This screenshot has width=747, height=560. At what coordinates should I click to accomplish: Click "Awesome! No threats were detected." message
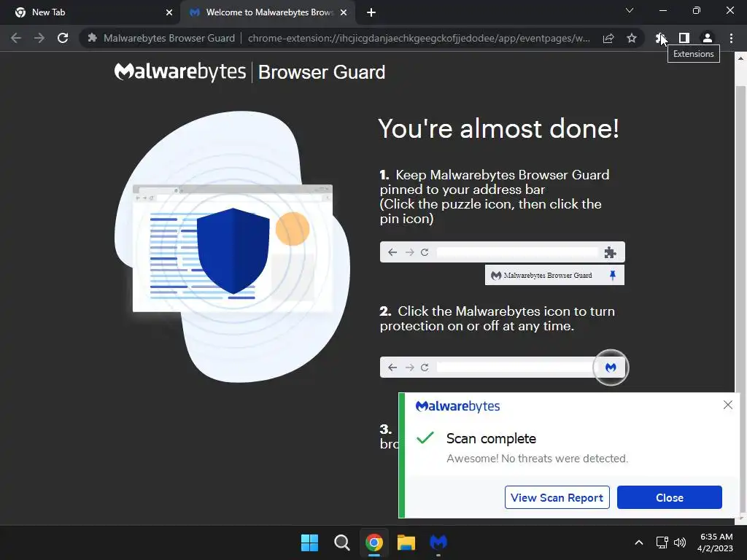pos(537,458)
